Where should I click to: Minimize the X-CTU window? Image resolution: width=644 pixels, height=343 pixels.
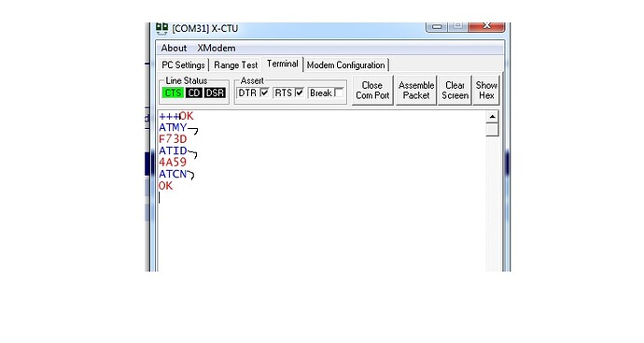437,26
